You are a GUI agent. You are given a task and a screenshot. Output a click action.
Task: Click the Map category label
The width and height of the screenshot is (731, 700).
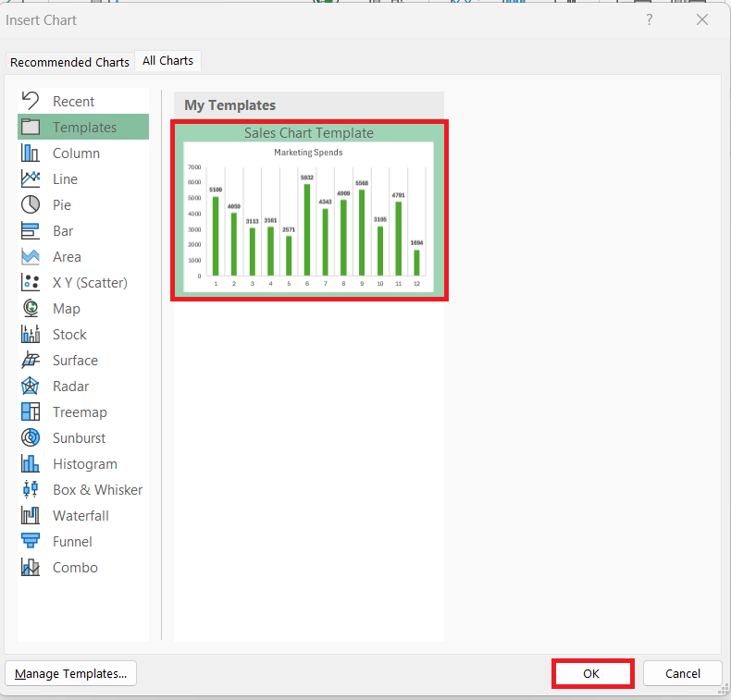(67, 309)
